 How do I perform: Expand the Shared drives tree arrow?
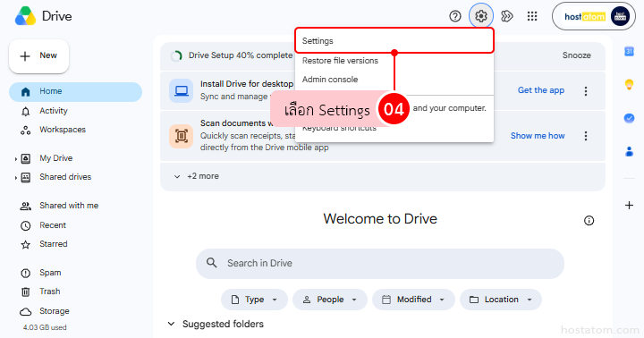click(15, 178)
